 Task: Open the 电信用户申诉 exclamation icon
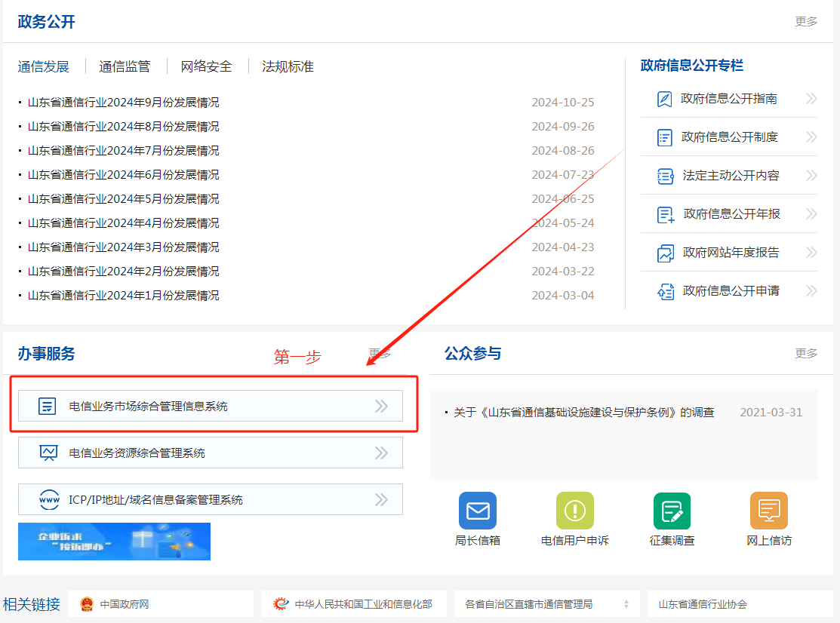575,511
